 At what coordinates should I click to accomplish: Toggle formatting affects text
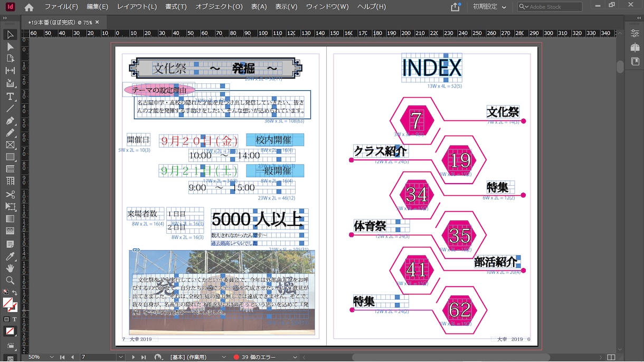click(x=14, y=319)
